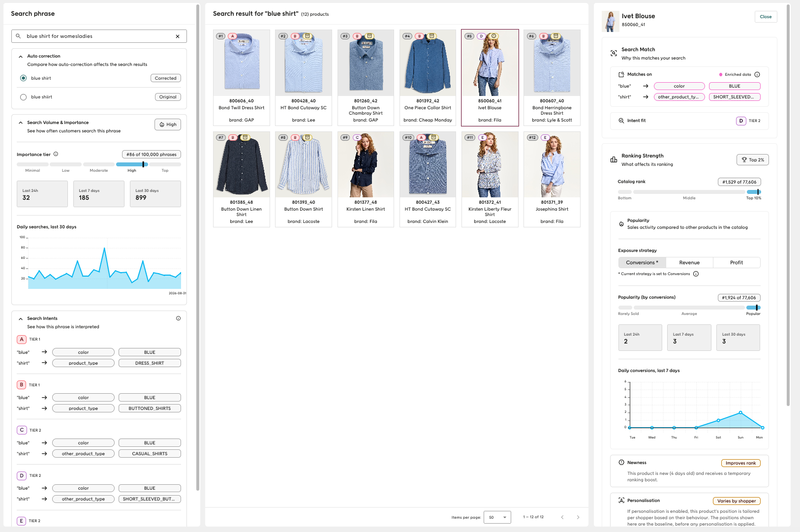Click the Ranking Strength podium icon
This screenshot has height=532, width=800.
point(614,159)
